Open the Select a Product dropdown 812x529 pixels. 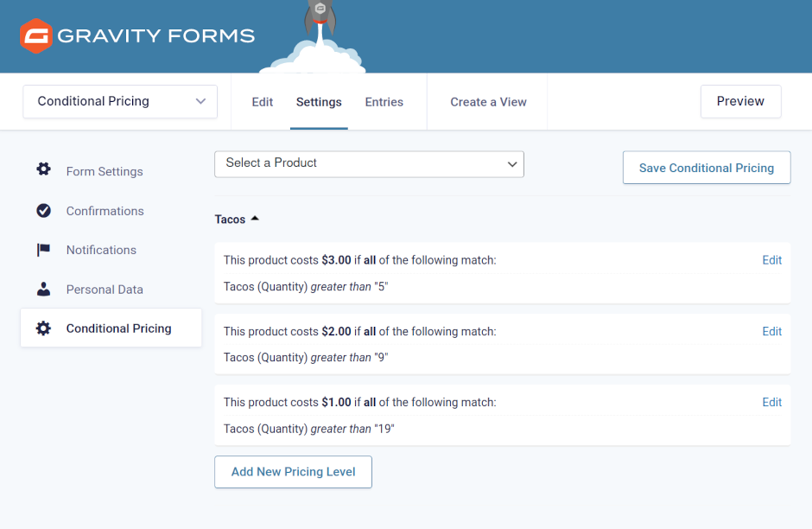coord(369,164)
